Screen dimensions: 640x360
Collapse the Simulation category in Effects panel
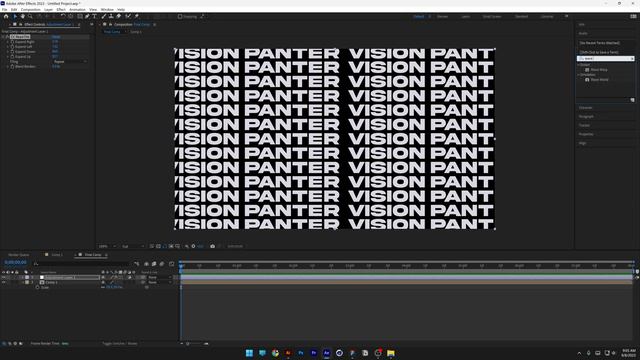coord(579,75)
